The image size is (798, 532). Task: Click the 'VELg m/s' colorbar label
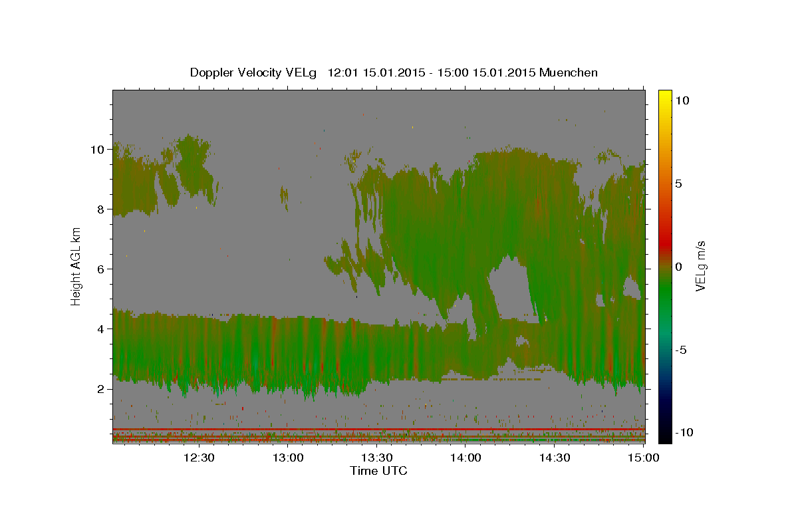pos(700,266)
